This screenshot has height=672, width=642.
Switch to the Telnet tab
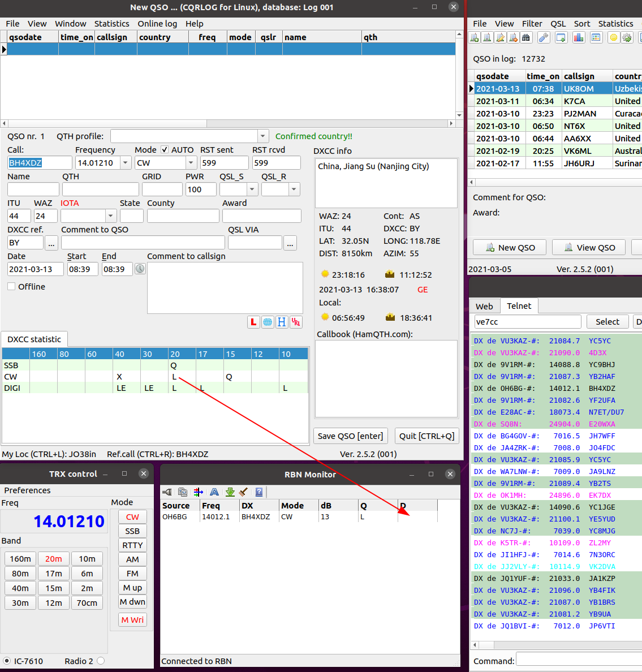point(519,305)
